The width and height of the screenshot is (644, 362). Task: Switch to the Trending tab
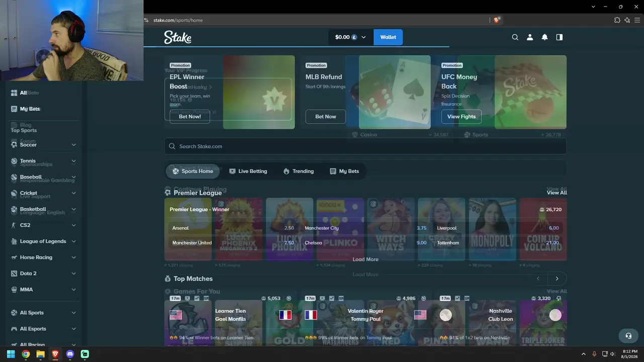tap(298, 171)
